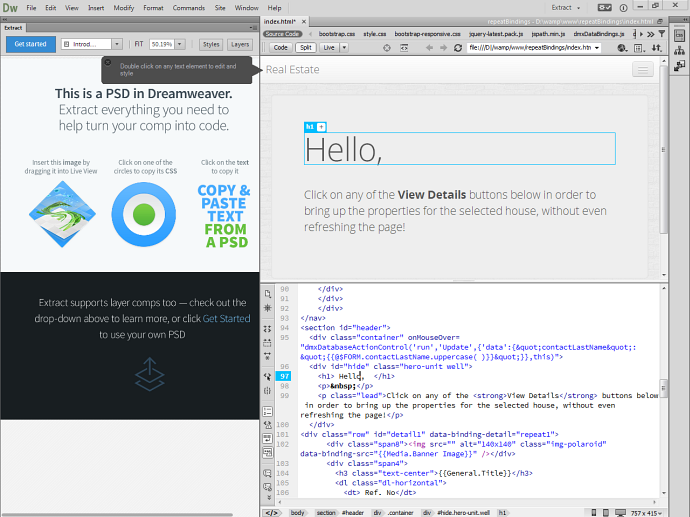Click the Refresh icon in document toolbar

tap(458, 48)
